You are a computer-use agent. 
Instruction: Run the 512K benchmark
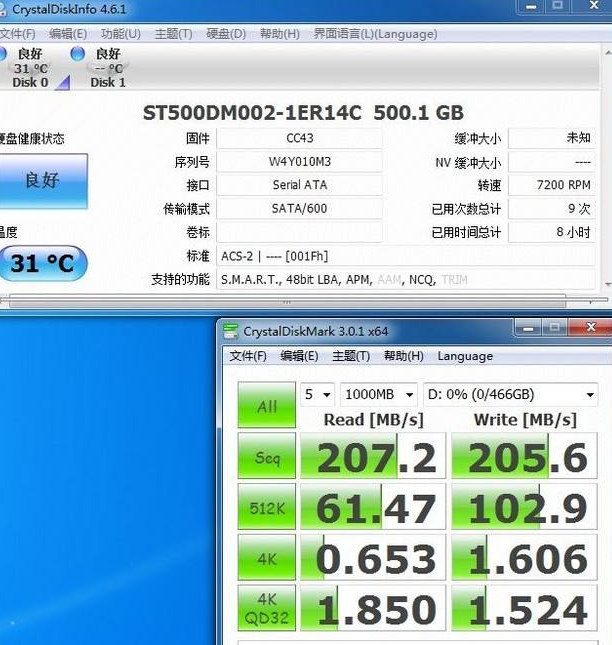click(x=267, y=506)
